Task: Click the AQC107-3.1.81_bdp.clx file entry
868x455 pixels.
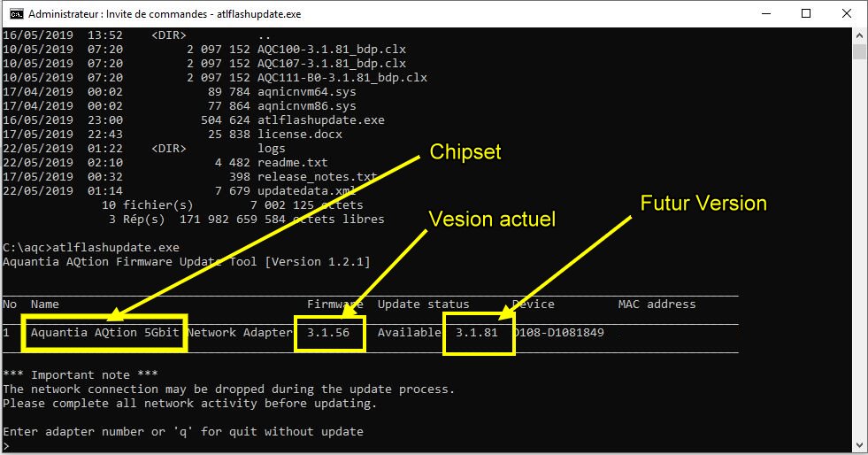Action: [331, 64]
